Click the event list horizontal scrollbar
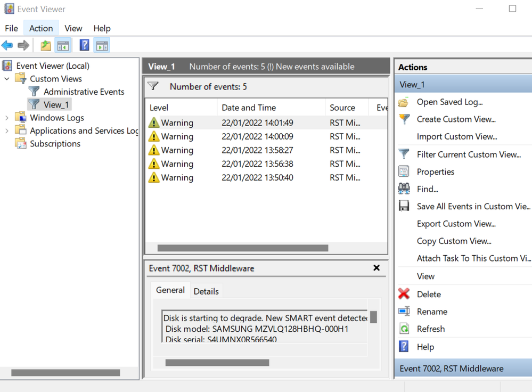The height and width of the screenshot is (392, 532). (x=243, y=248)
